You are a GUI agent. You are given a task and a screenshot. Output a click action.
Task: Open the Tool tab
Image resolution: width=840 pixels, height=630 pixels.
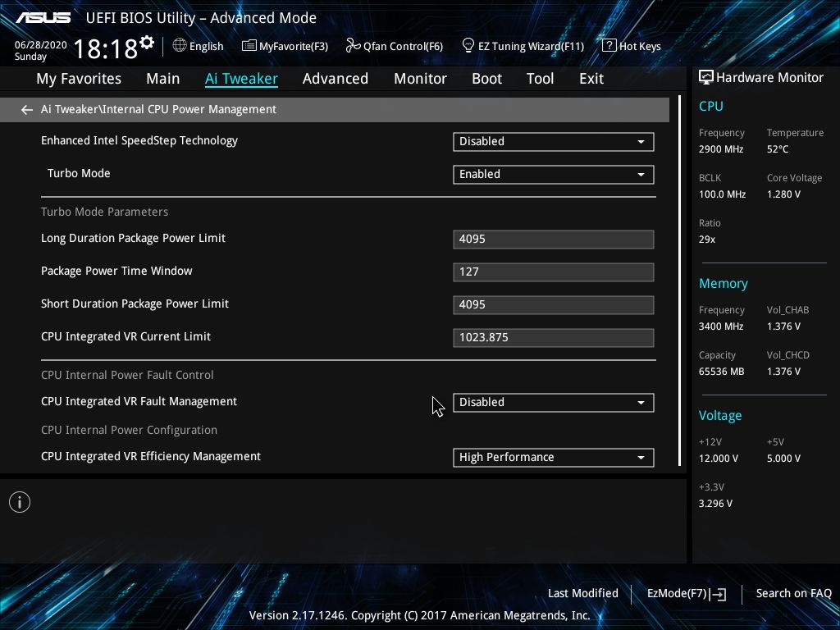pos(540,79)
